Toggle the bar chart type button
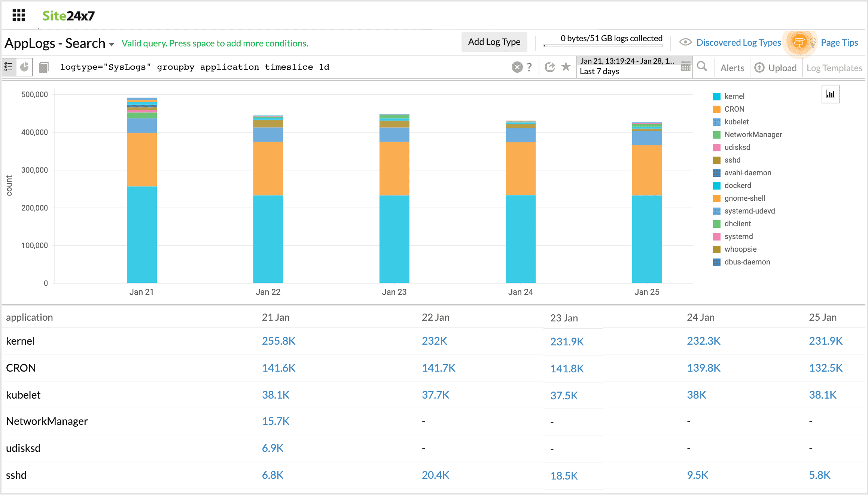The image size is (868, 496). click(830, 94)
